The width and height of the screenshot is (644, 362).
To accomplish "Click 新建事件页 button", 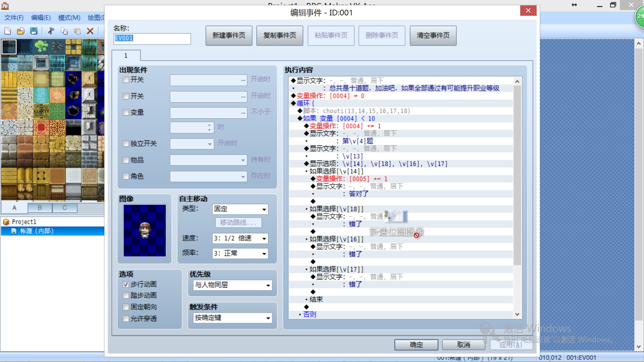I will (229, 36).
